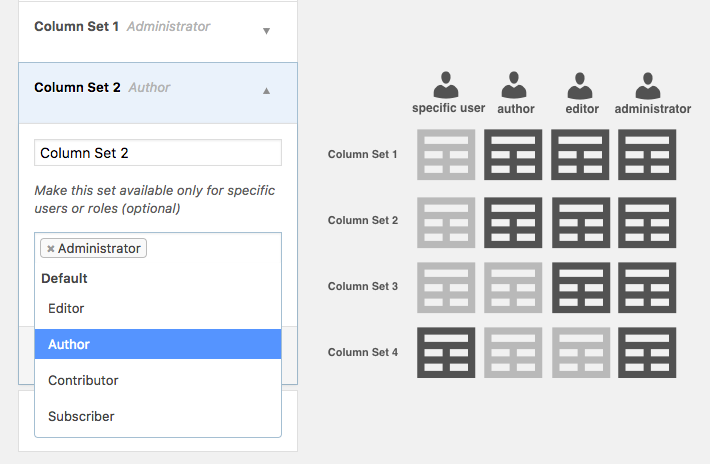Screen dimensions: 710x464
Task: Pick Subscriber in the roles dropdown
Action: [x=158, y=416]
